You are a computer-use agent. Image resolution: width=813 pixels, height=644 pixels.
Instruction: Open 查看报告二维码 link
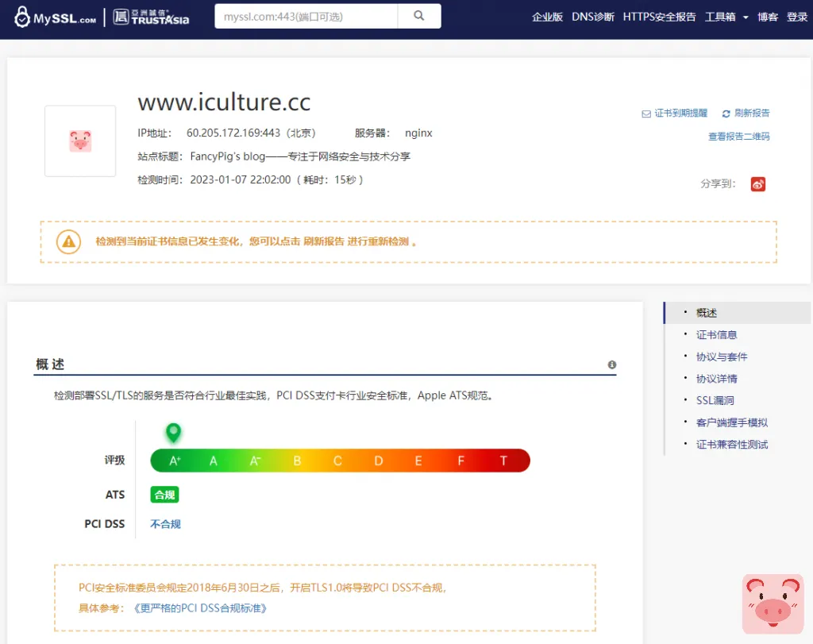click(x=739, y=137)
